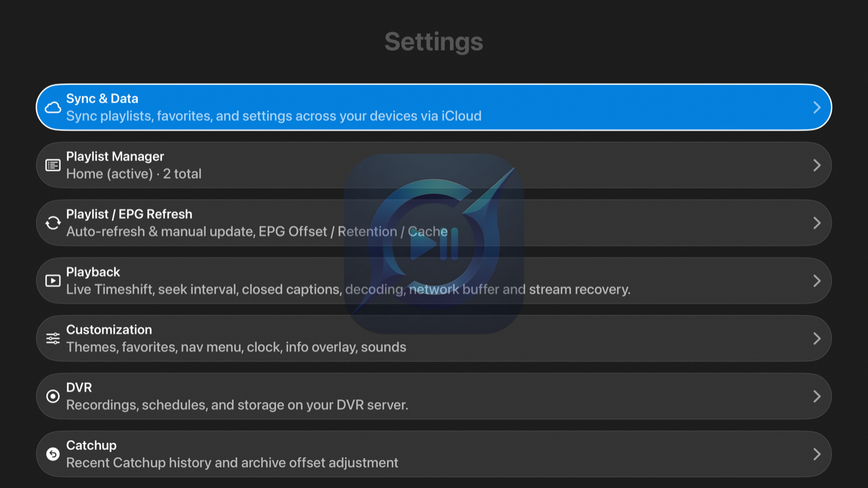The image size is (868, 488).
Task: Click 'Themes, favorites, nav menu' description text
Action: click(x=236, y=347)
